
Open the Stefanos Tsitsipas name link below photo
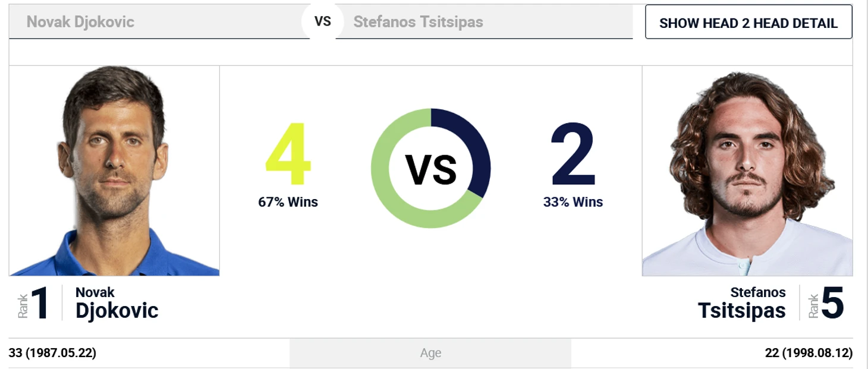(742, 303)
